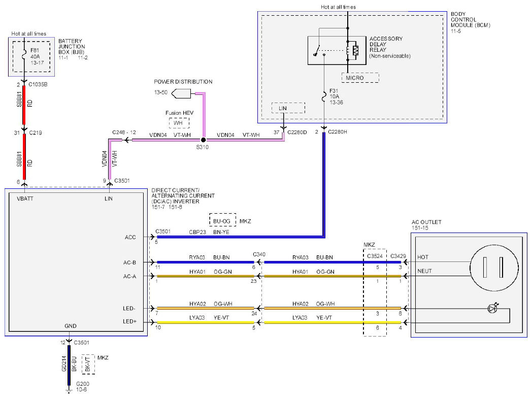Click the MKZ label above C3524
The width and height of the screenshot is (532, 398).
pos(369,245)
